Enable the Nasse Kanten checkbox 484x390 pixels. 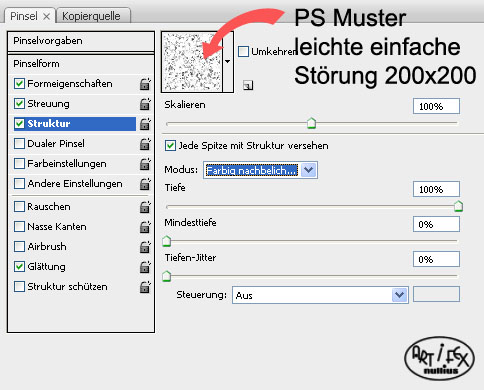19,227
